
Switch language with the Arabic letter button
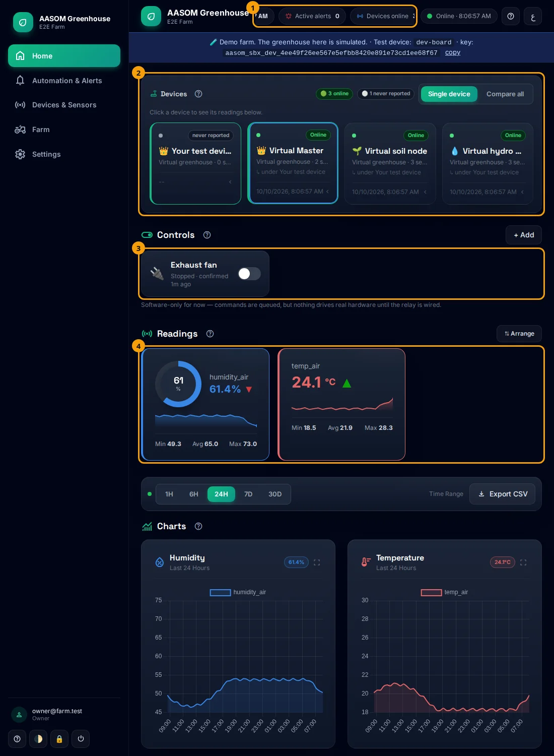click(x=533, y=16)
